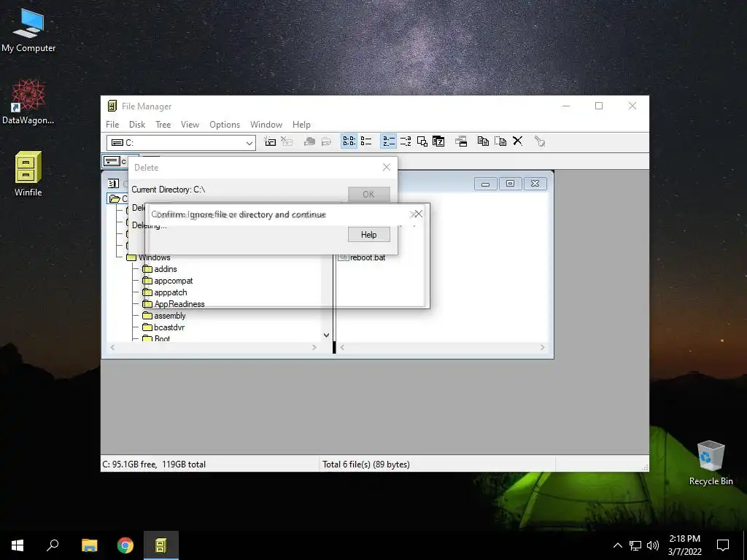Click file pane horizontal scroll right arrow
747x560 pixels.
[x=542, y=347]
